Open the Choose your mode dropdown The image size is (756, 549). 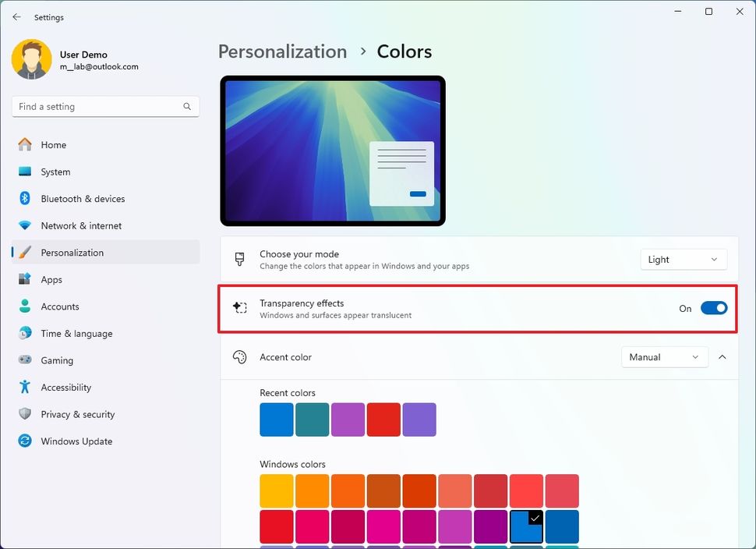point(683,259)
